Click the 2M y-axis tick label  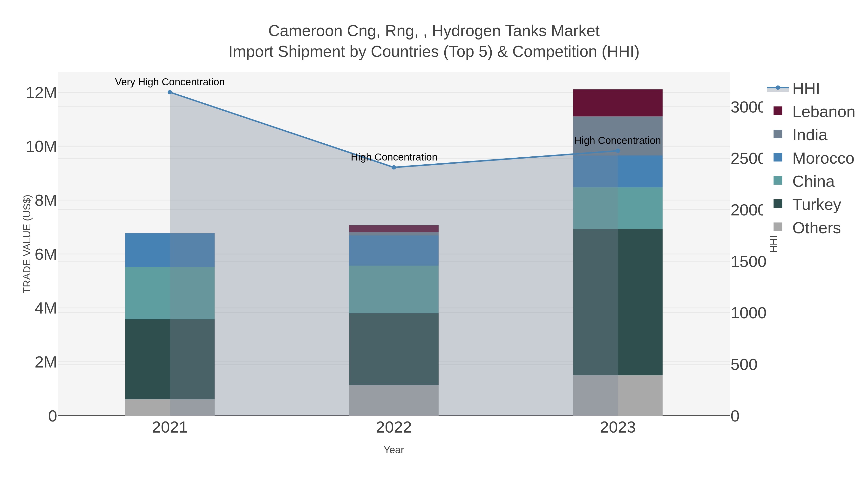46,362
